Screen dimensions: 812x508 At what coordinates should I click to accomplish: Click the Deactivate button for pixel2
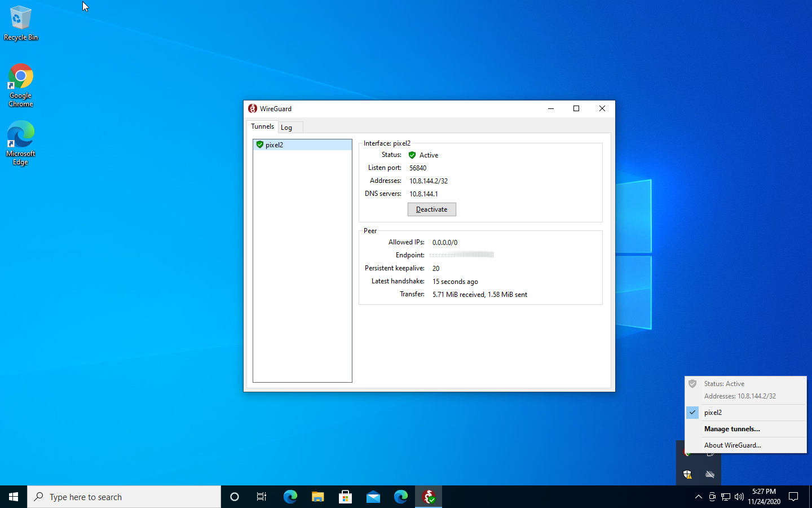[x=431, y=209]
